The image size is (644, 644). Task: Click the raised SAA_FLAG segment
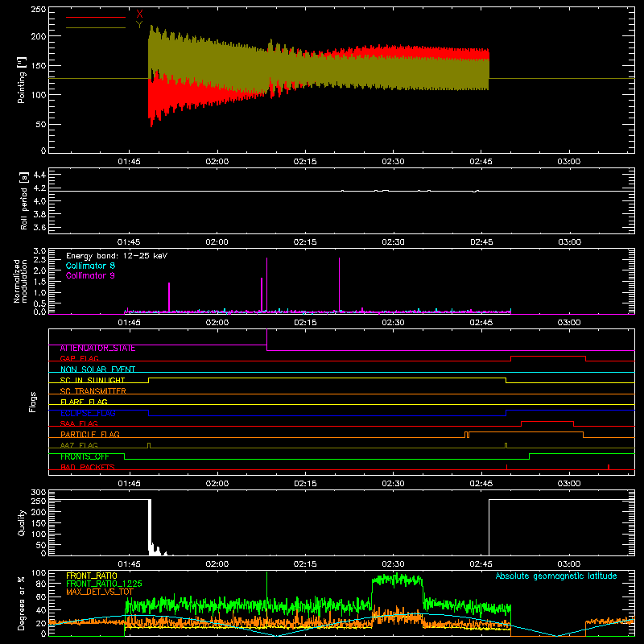pyautogui.click(x=547, y=421)
